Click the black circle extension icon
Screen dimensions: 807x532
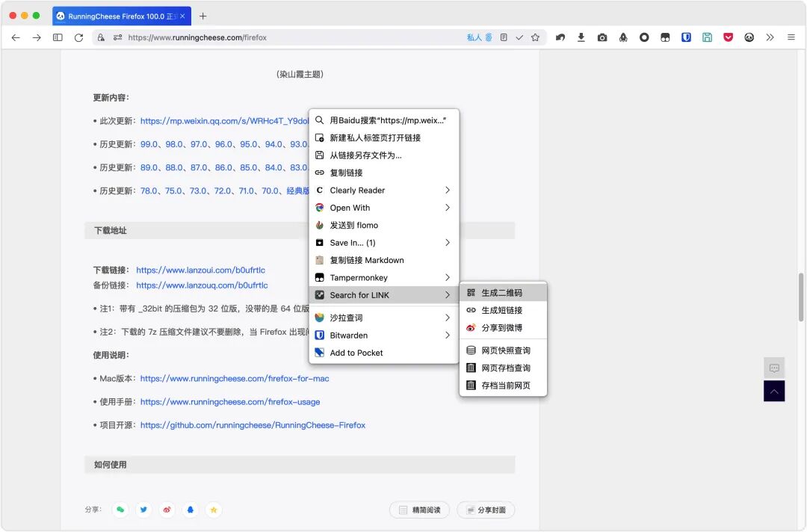coord(644,37)
